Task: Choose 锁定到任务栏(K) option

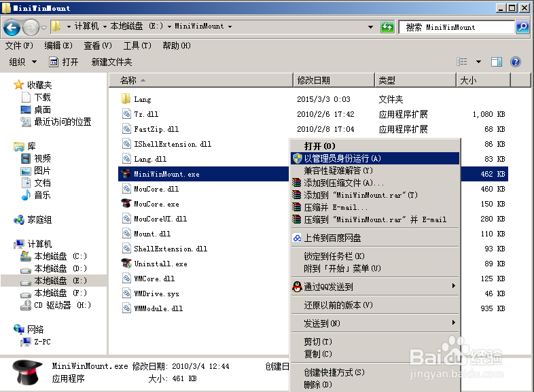Action: pos(375,256)
